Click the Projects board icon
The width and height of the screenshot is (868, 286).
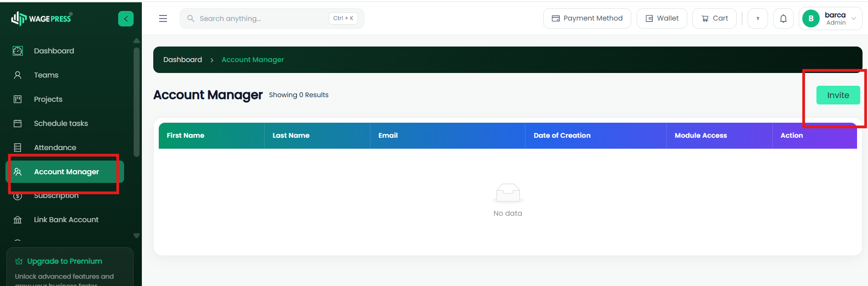18,99
